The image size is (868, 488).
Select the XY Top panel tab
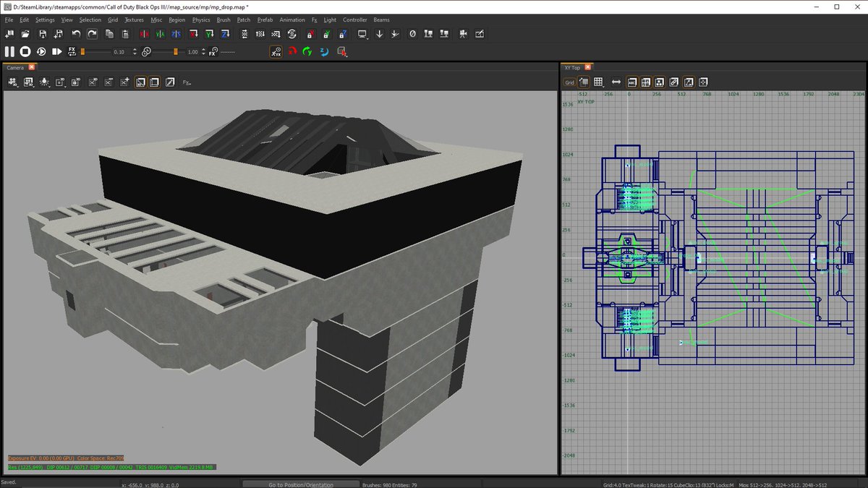(x=578, y=67)
